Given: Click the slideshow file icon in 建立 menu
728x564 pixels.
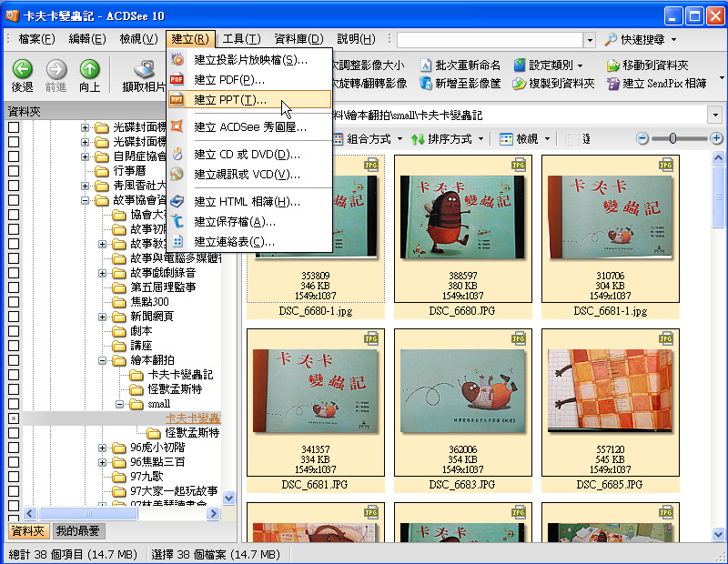Looking at the screenshot, I should click(x=177, y=59).
